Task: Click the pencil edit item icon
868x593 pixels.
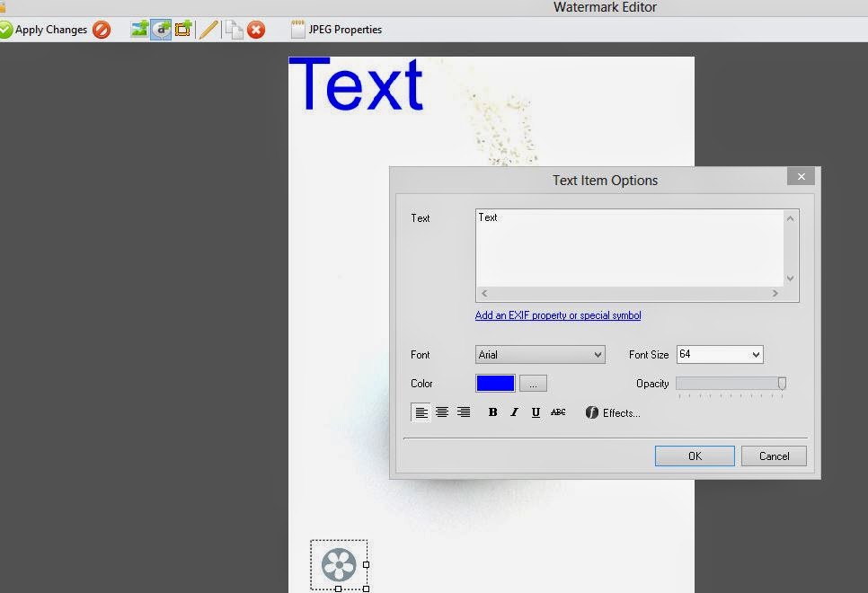Action: [208, 30]
